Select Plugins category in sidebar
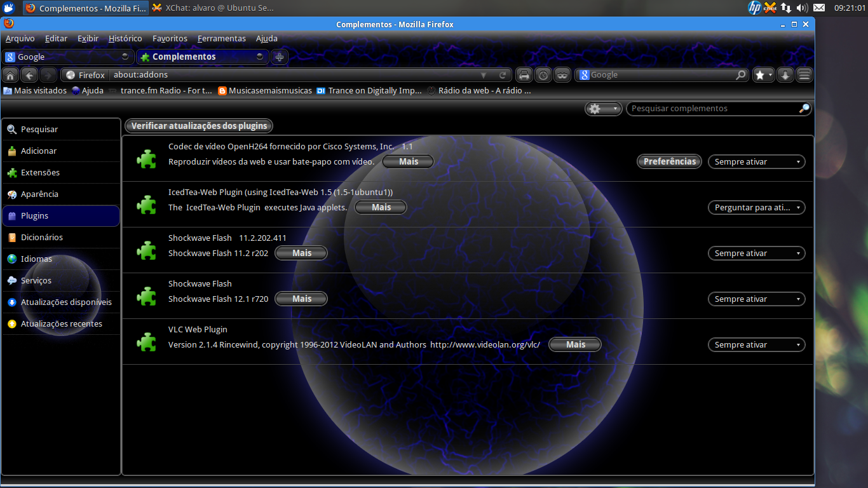Screen dimensions: 868x488 61,215
